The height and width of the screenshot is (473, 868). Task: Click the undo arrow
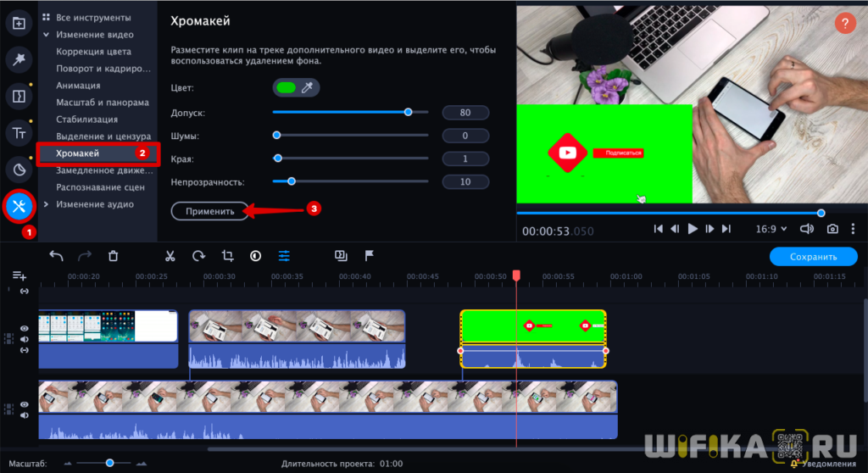coord(56,256)
